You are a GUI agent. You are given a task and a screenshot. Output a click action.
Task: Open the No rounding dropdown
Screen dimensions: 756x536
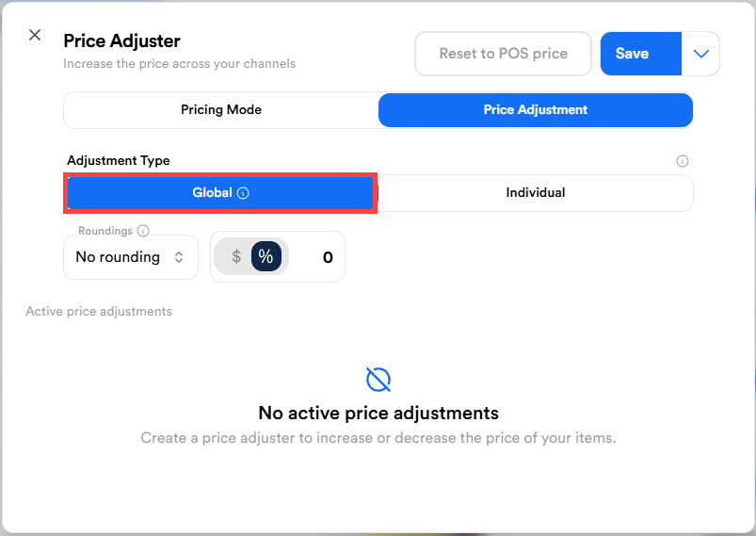pyautogui.click(x=131, y=257)
